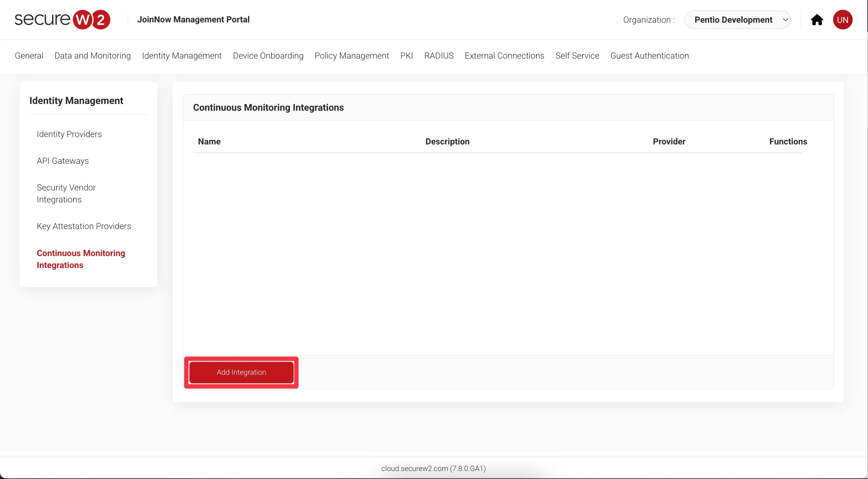Open the External Connections menu

(x=504, y=56)
